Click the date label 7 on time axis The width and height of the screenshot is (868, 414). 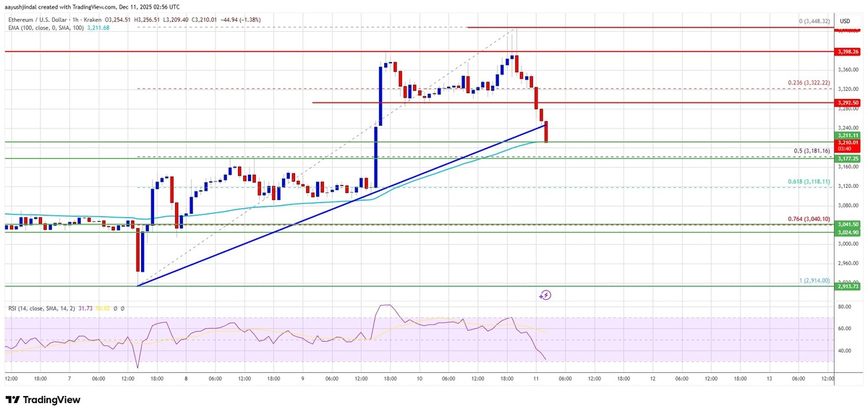tap(71, 378)
